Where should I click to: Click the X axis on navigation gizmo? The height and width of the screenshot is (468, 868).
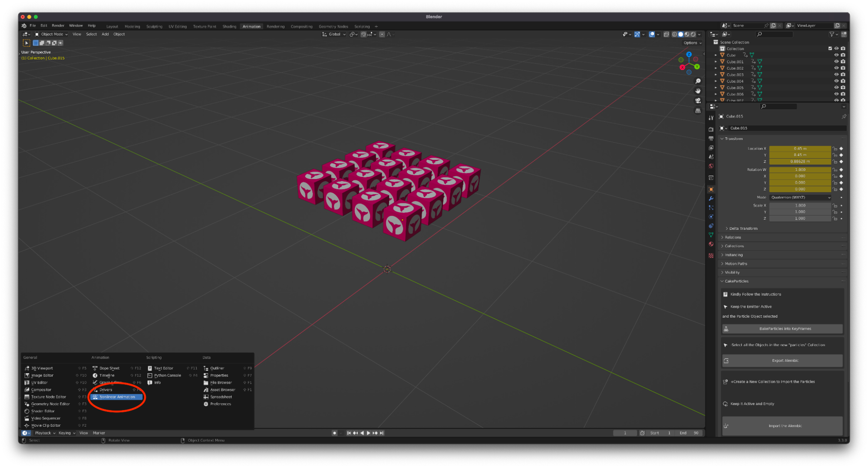point(682,67)
